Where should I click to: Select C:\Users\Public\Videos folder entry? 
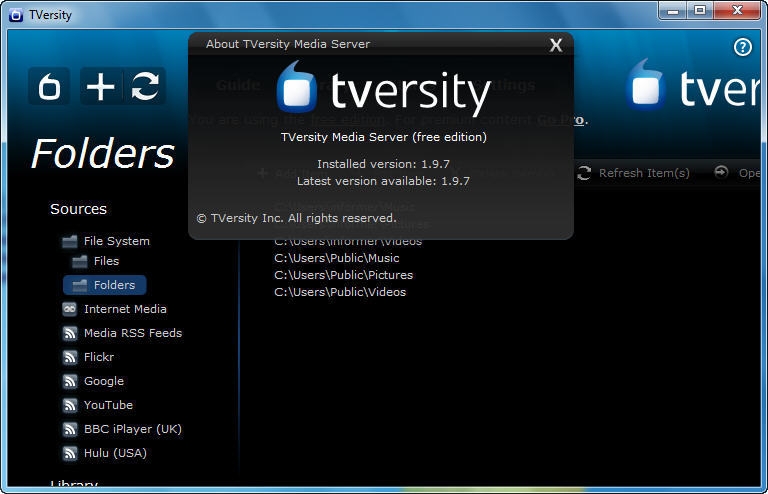point(340,292)
